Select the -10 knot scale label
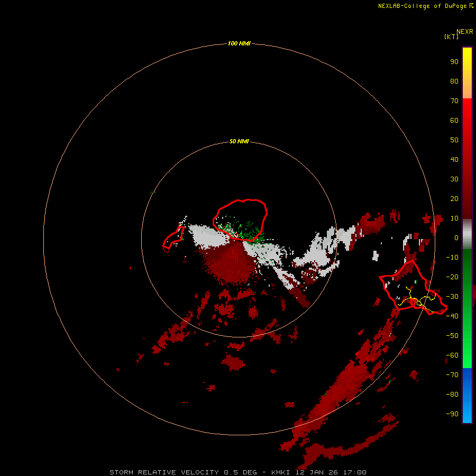The image size is (476, 476). pos(452,258)
